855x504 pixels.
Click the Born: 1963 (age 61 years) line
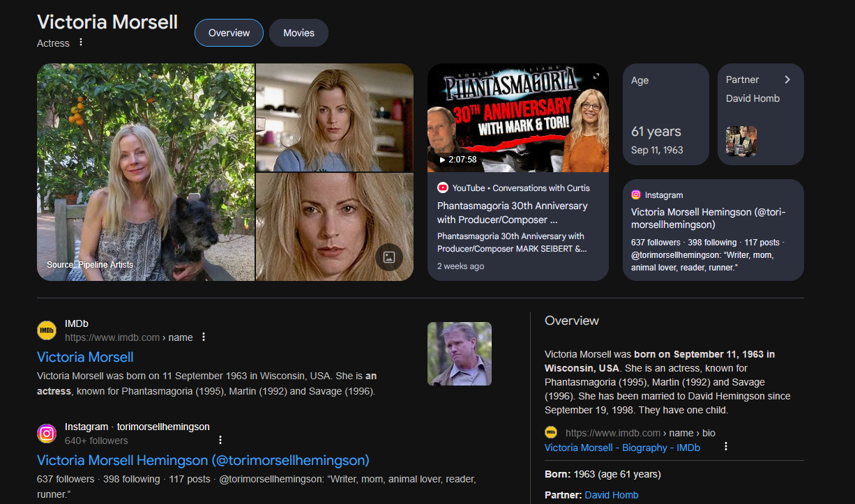tap(603, 474)
